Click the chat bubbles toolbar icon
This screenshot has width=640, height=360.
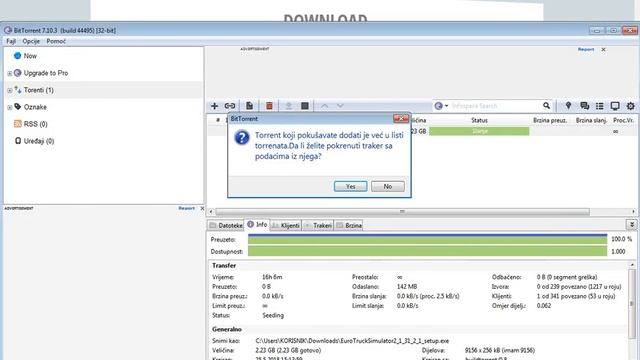pyautogui.click(x=584, y=106)
